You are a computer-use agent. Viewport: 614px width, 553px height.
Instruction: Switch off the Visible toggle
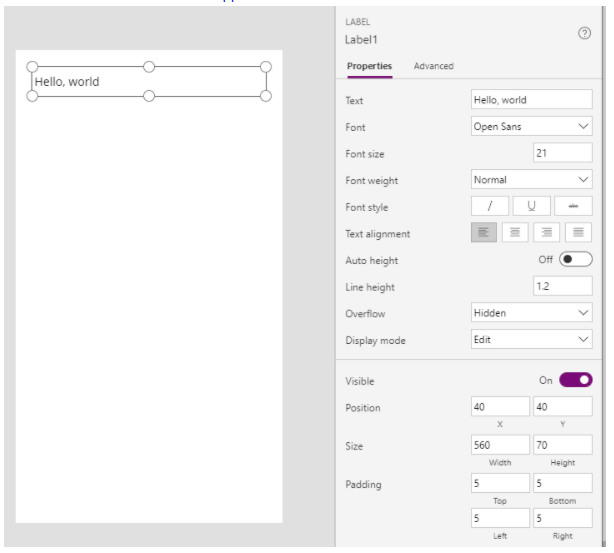(x=575, y=380)
